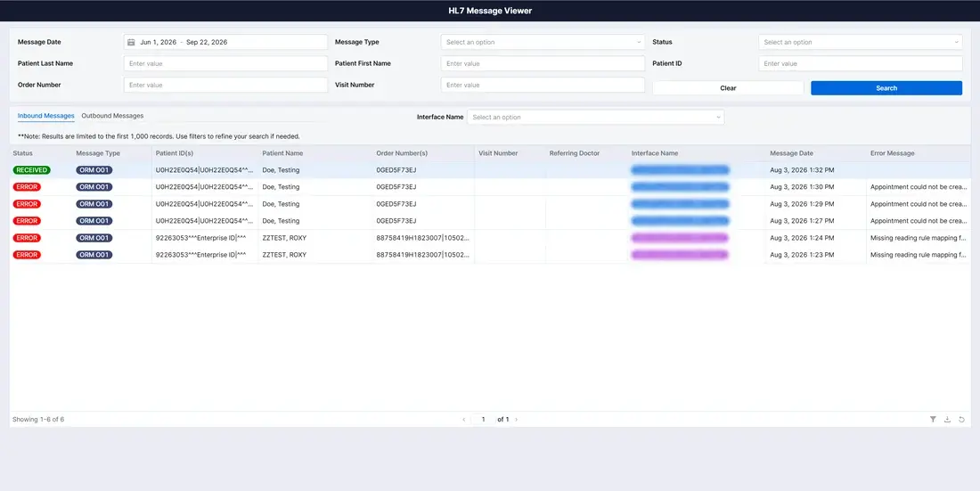980x491 pixels.
Task: Click purple blurred interface name in 1:24 PM row
Action: point(680,238)
